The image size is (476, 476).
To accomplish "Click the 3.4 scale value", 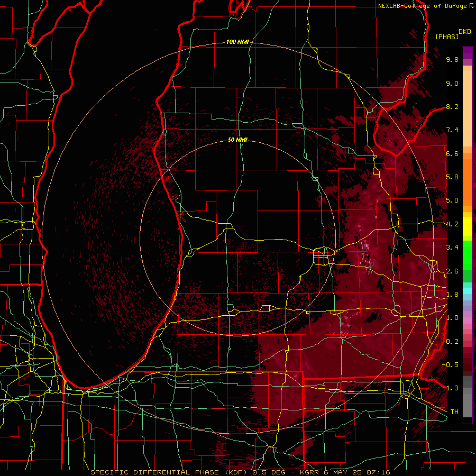I will [x=452, y=248].
